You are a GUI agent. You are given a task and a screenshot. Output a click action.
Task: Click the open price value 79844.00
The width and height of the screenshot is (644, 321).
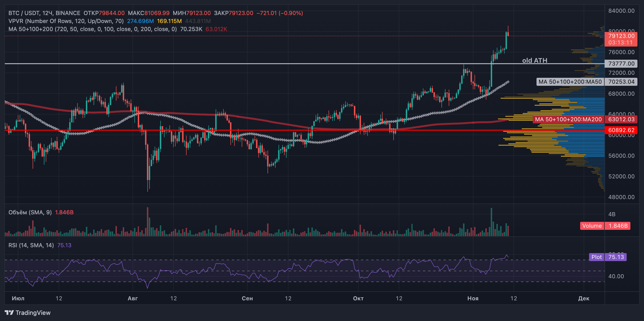pos(111,13)
